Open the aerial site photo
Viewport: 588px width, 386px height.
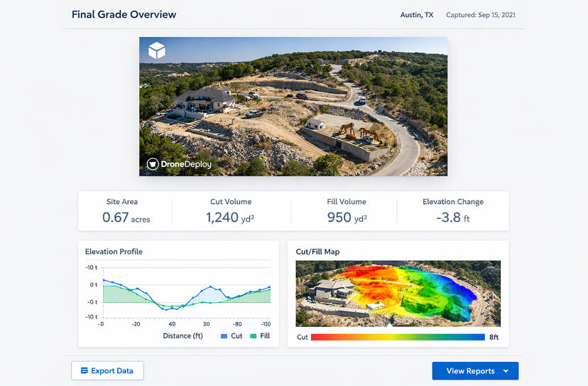pos(293,107)
